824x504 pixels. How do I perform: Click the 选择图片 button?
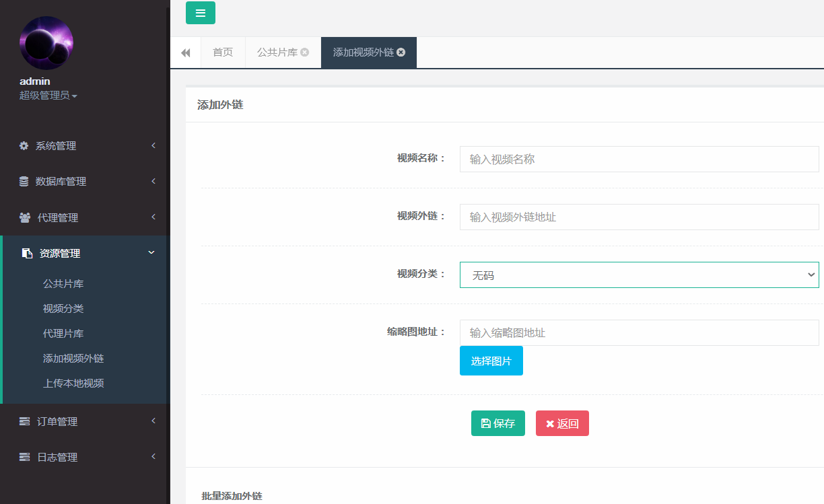coord(491,361)
